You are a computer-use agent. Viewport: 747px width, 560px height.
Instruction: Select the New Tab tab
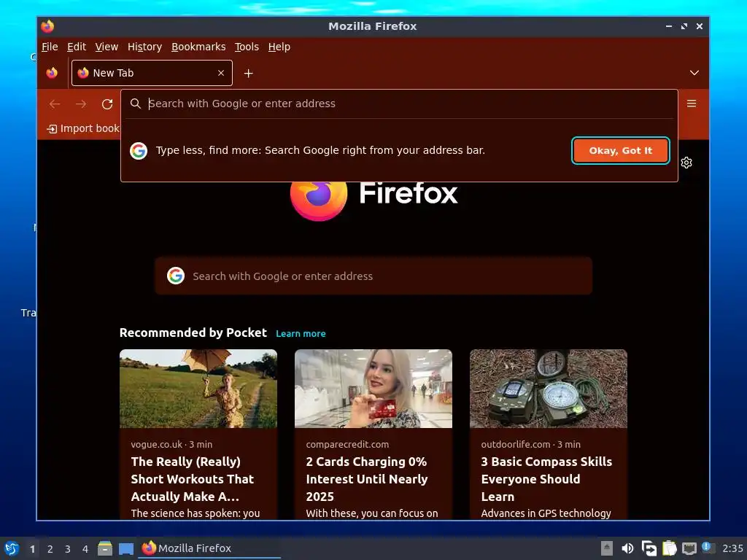coord(152,73)
